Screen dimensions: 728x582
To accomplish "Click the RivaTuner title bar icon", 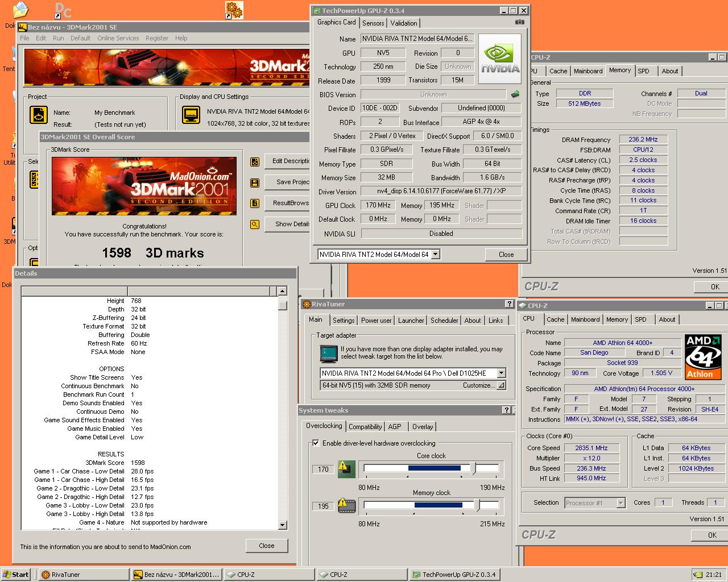I will pos(307,304).
